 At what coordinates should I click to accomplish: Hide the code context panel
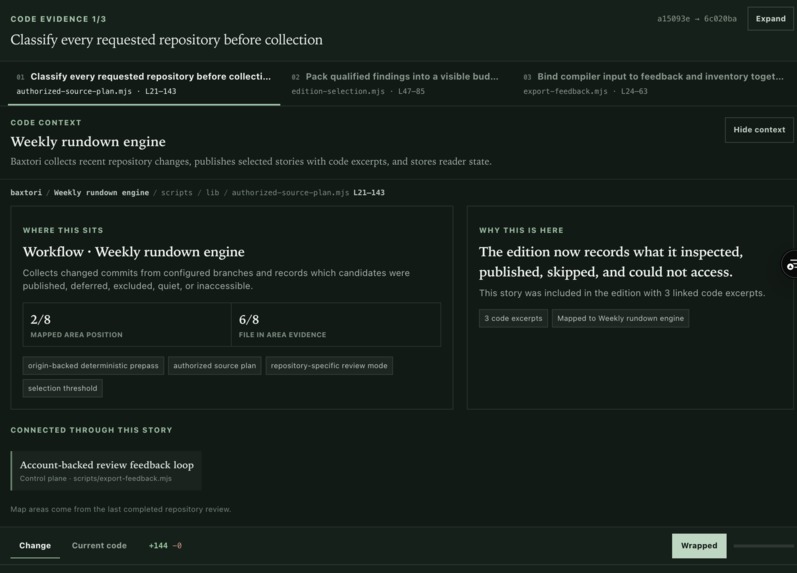(759, 130)
